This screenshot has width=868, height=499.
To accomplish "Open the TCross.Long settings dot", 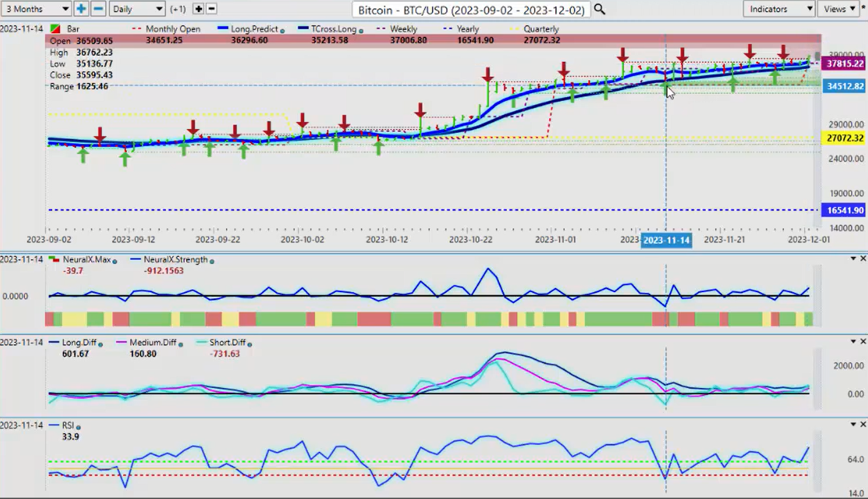I will [x=361, y=29].
